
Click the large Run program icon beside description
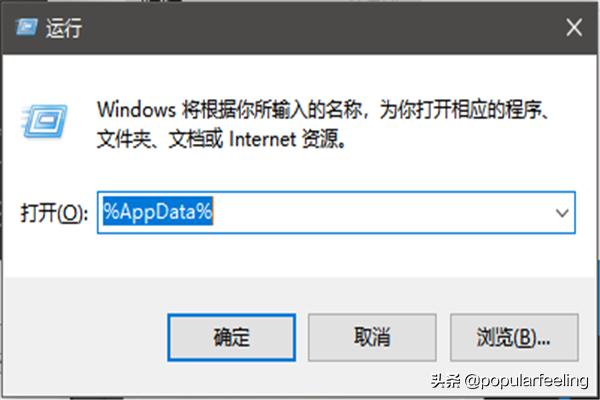(45, 121)
